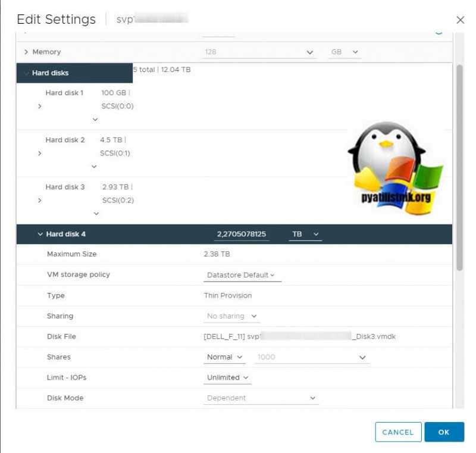Open Hard disk 4 TB unit dropdown
The image size is (476, 453).
tap(305, 234)
